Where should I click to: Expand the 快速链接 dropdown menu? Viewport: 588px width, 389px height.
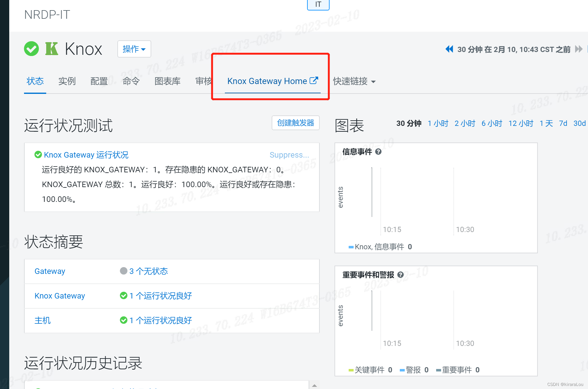[354, 81]
